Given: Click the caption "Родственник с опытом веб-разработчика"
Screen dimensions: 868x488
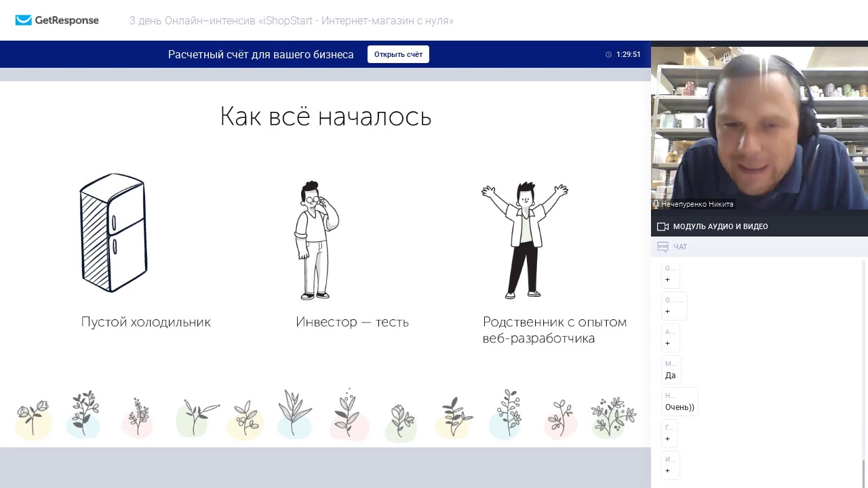Looking at the screenshot, I should click(555, 330).
